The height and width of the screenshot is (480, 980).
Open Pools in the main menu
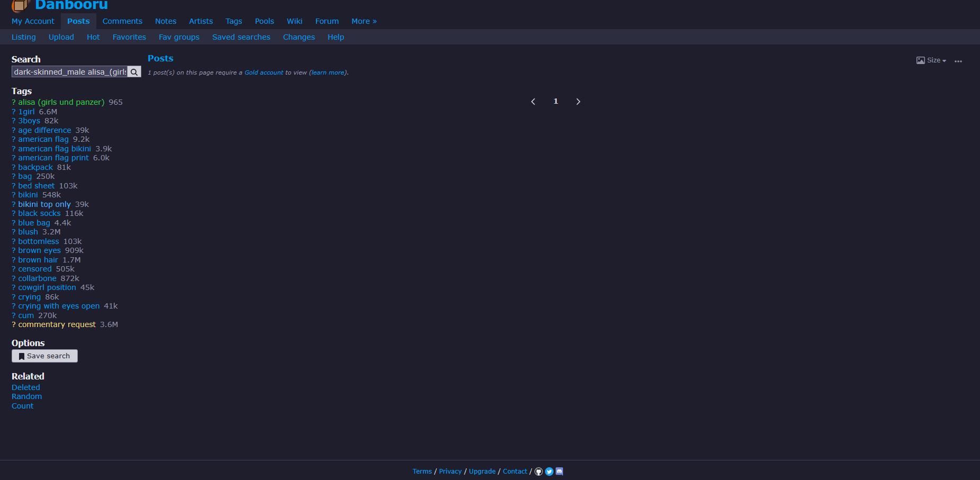point(265,21)
